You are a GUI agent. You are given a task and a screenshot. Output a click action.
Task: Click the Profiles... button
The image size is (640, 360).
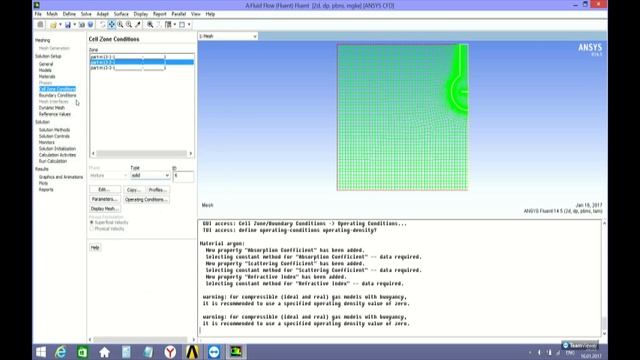pos(158,190)
